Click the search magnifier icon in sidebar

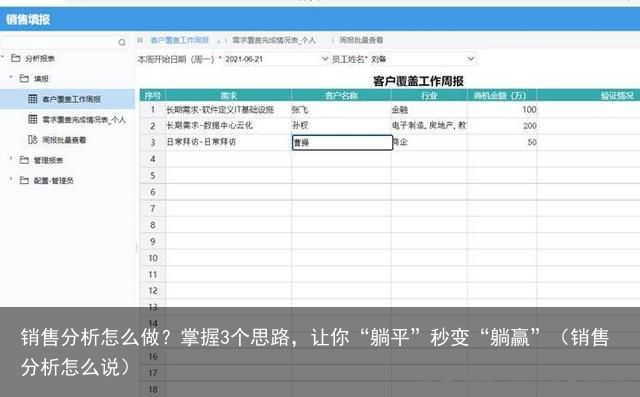point(122,42)
